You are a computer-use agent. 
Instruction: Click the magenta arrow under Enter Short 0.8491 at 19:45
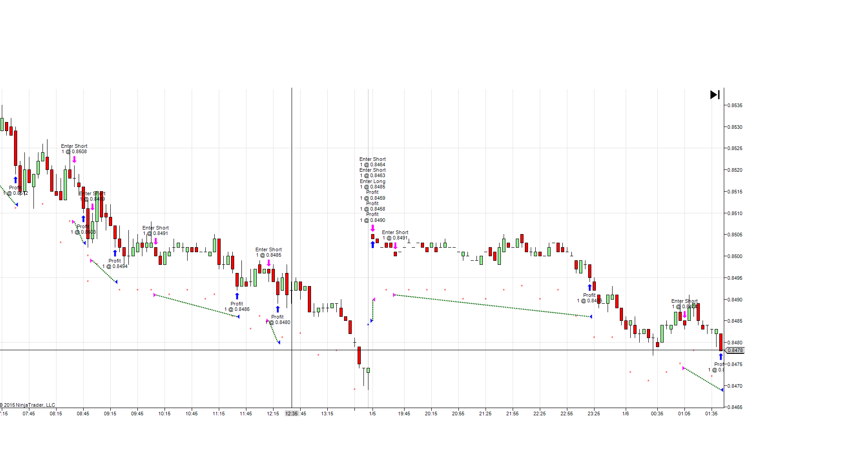point(395,246)
